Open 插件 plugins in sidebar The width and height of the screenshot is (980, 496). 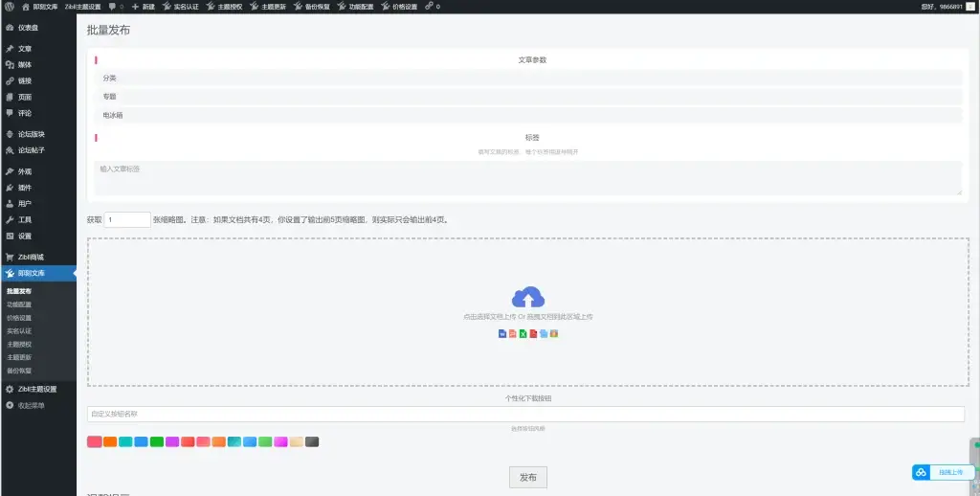pos(25,188)
